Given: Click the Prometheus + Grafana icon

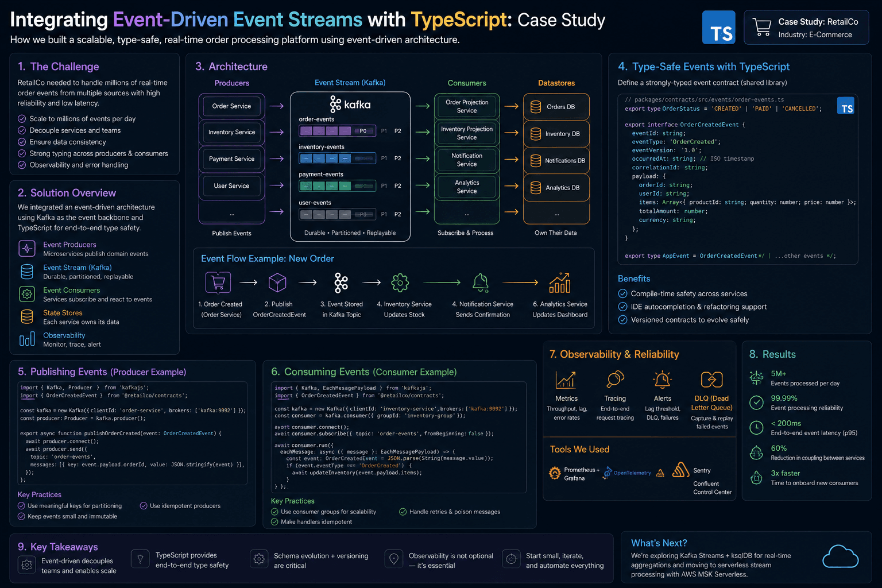Looking at the screenshot, I should point(555,473).
